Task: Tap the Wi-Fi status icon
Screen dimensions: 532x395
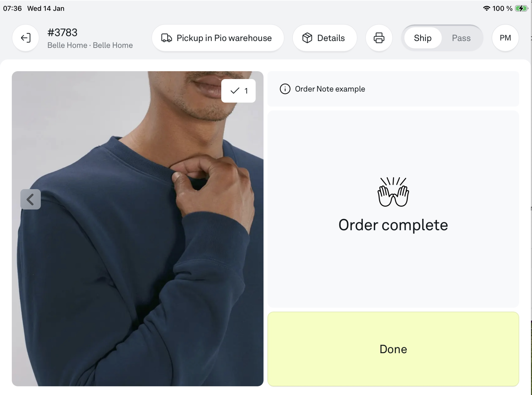Action: coord(486,8)
